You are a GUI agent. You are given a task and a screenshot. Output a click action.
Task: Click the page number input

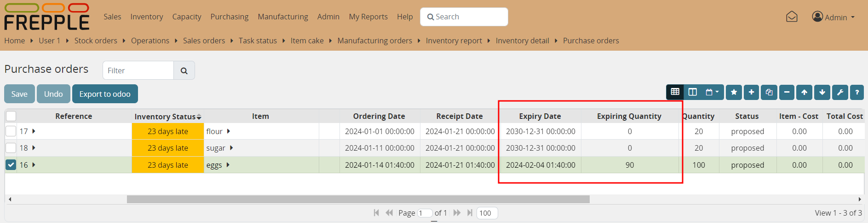pyautogui.click(x=425, y=213)
